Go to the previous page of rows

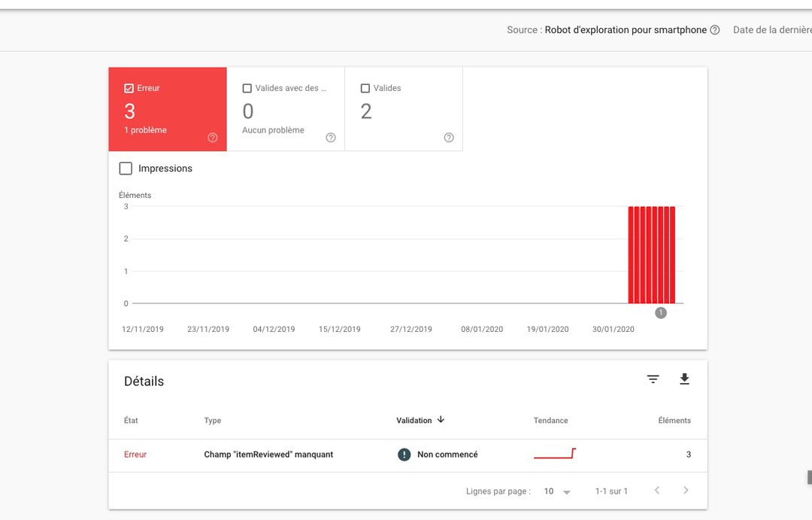click(656, 491)
